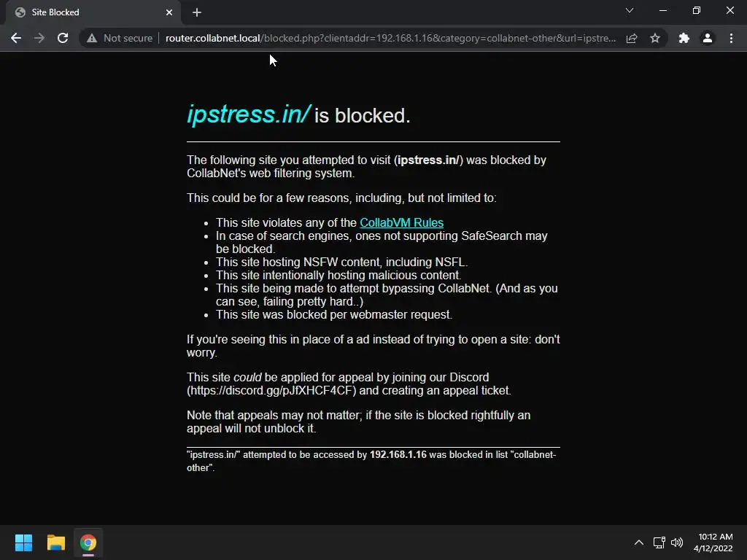The width and height of the screenshot is (747, 560).
Task: Launch File Explorer from the taskbar
Action: tap(55, 542)
